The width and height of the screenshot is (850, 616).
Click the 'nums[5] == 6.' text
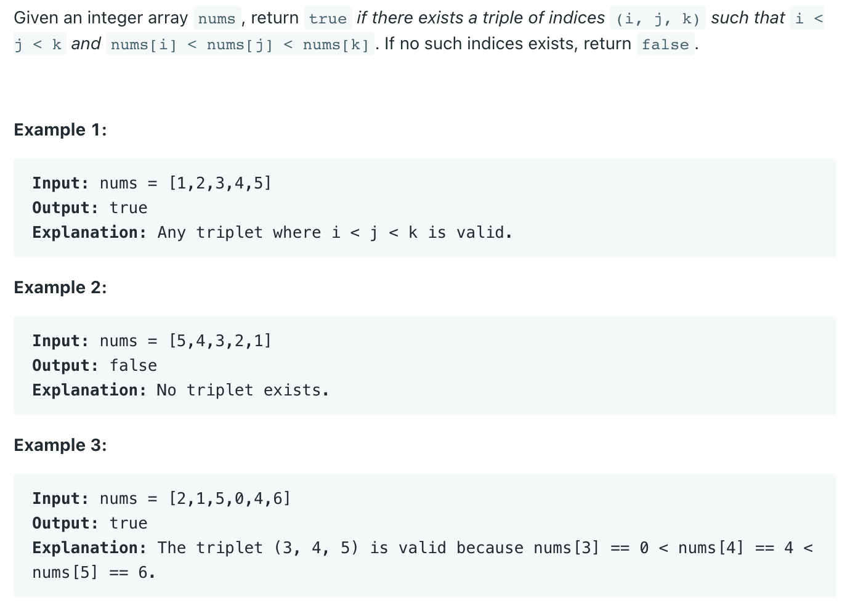tap(94, 573)
